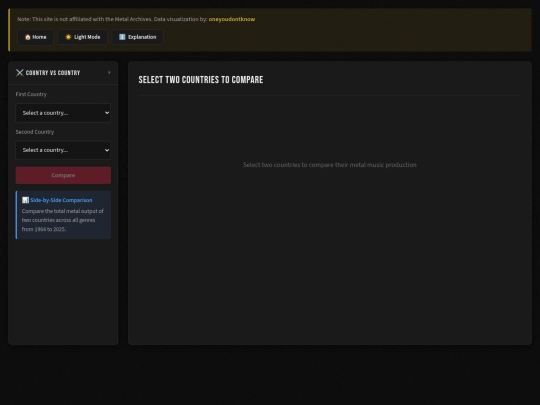
Task: Click the crossed swords icon
Action: [x=20, y=73]
